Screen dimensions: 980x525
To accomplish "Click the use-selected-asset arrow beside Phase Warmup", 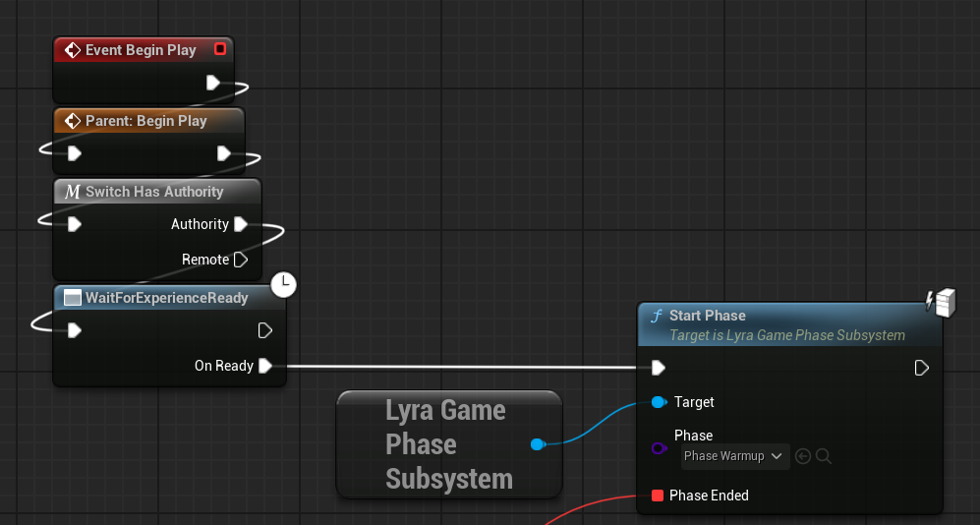I will click(x=803, y=456).
